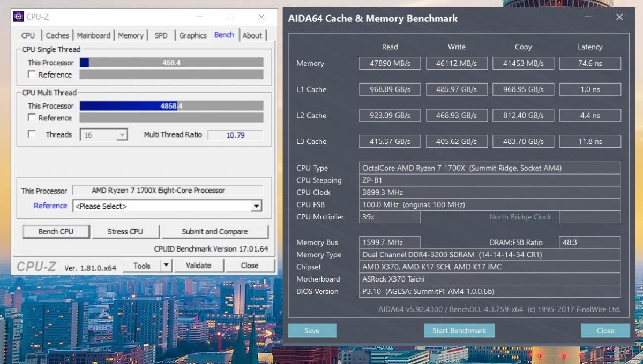Click L3 Cache Copy value 483.70 GB/s

(524, 141)
